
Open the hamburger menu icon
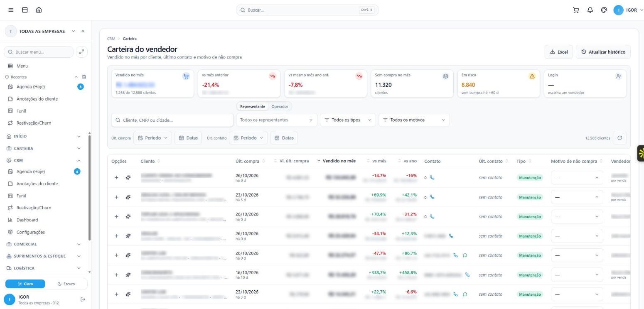(11, 10)
